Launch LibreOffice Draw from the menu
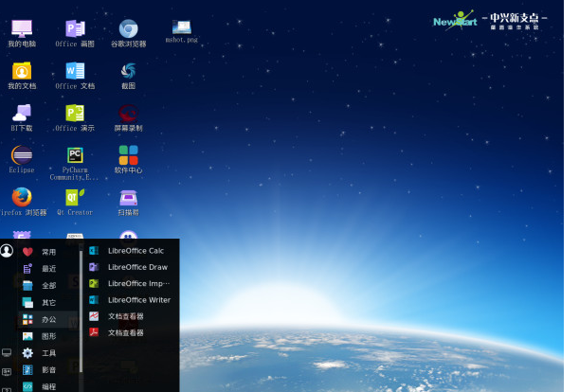The image size is (579, 392). (x=131, y=267)
